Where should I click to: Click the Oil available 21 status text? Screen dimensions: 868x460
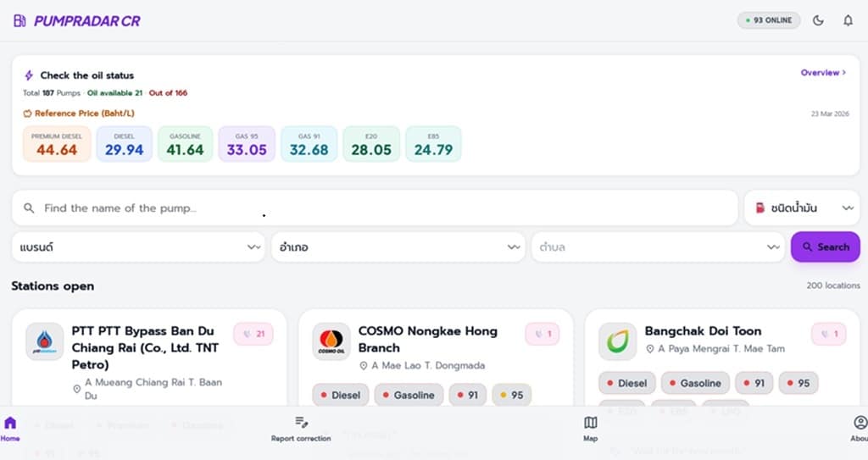pyautogui.click(x=114, y=93)
